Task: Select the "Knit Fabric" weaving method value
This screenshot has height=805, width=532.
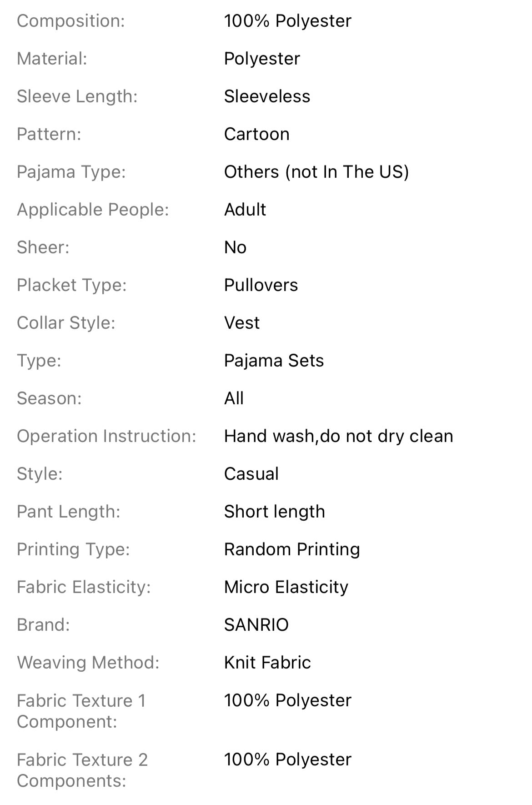Action: (267, 663)
